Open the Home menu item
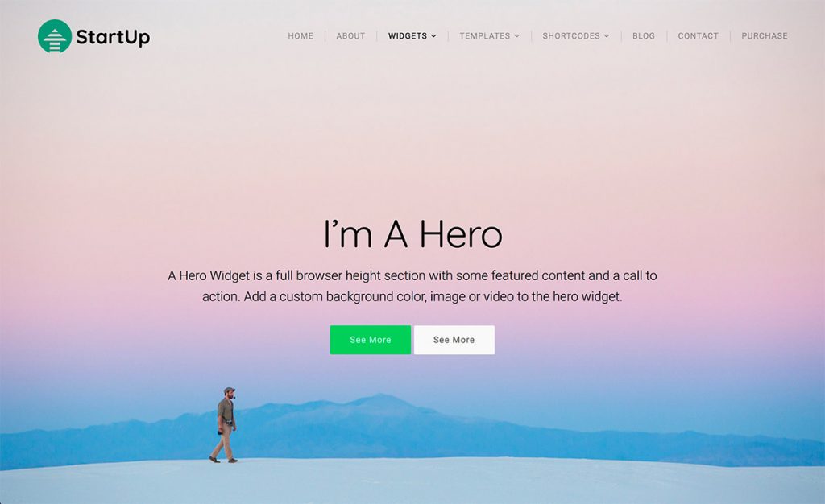825x504 pixels. tap(301, 35)
